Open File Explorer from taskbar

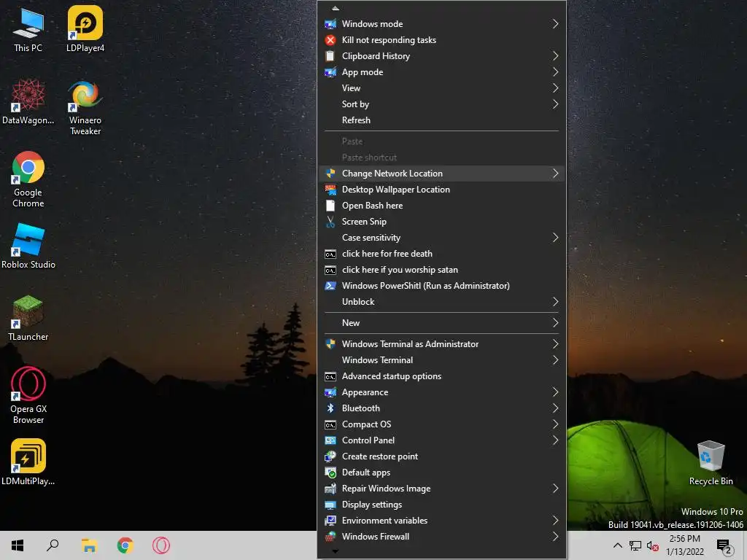pos(89,545)
